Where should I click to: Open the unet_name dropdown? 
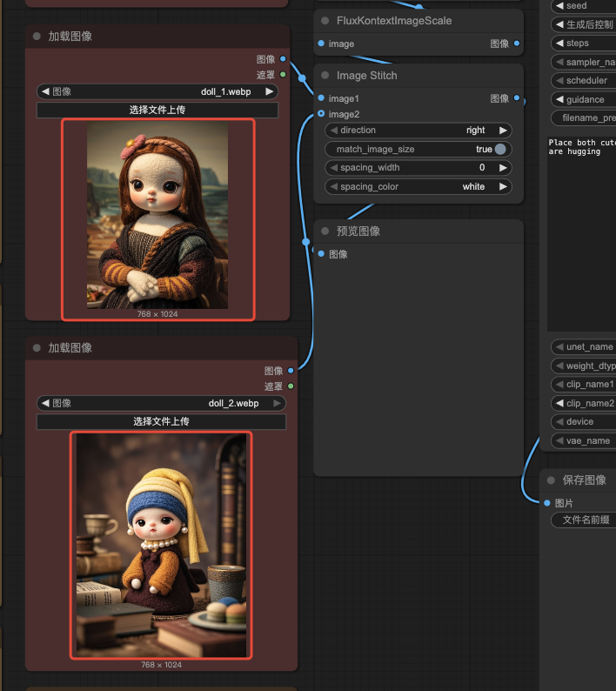[x=584, y=347]
